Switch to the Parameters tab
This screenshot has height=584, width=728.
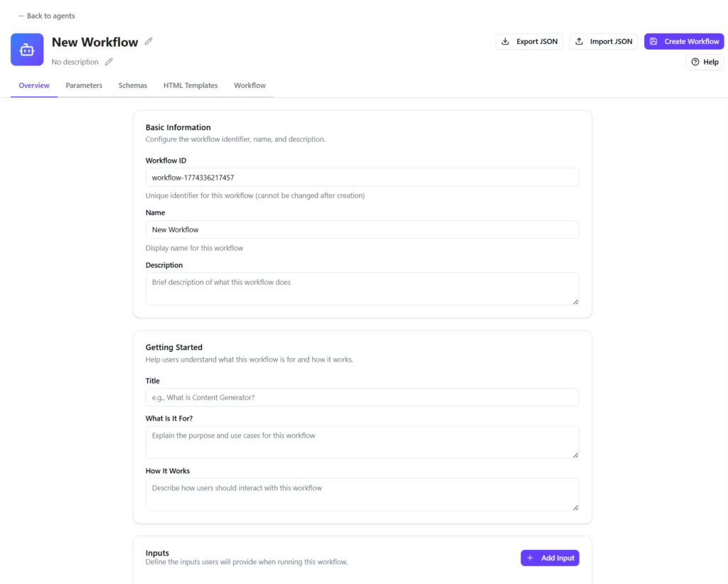click(x=84, y=85)
